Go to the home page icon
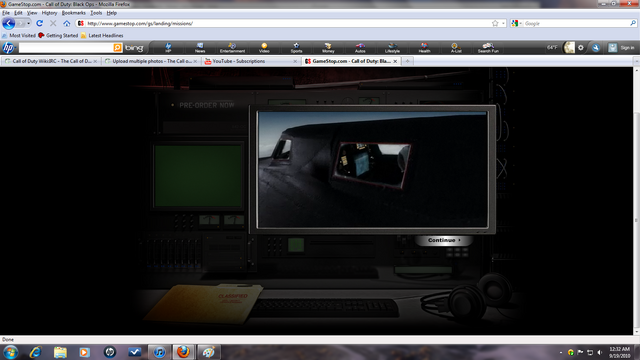640x360 pixels. click(x=67, y=23)
